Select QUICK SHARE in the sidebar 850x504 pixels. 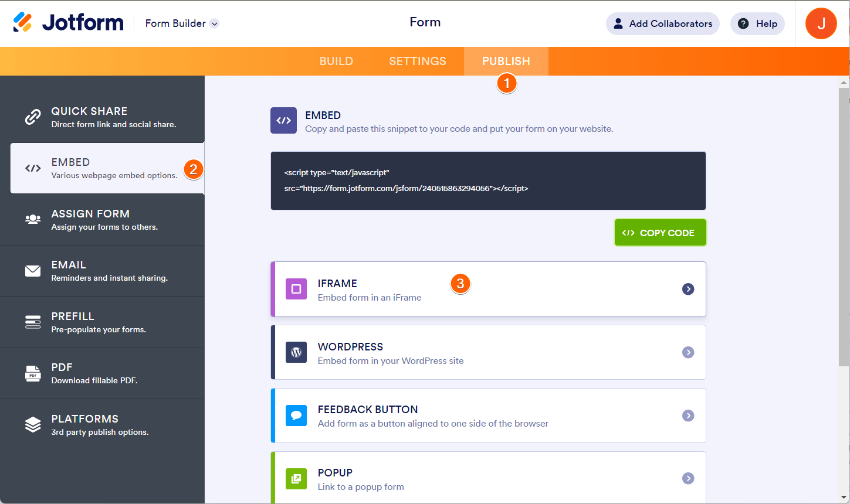[x=102, y=117]
